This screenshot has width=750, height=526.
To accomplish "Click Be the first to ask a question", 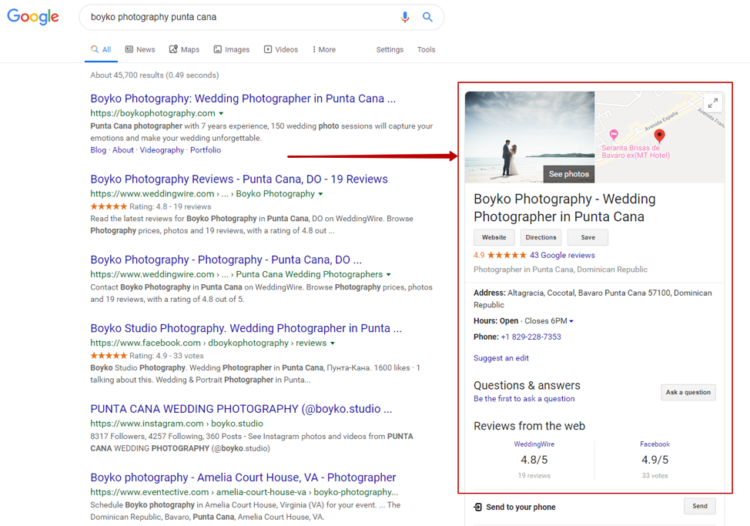I will (x=524, y=399).
